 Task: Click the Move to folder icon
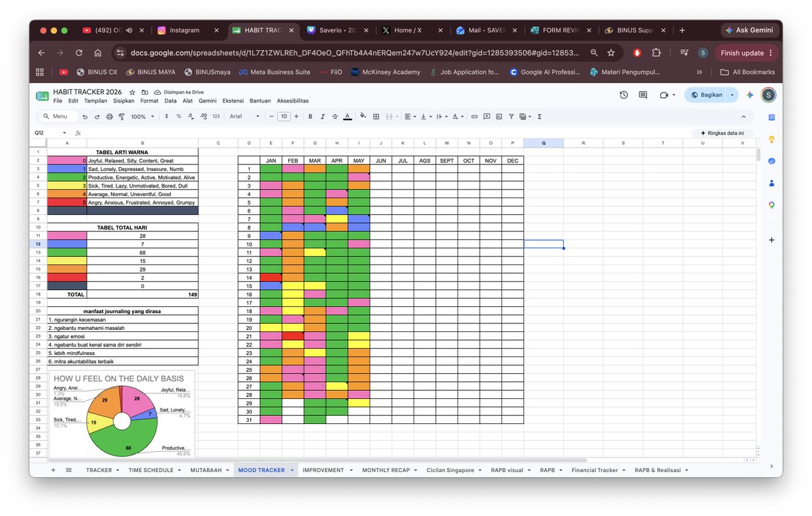pyautogui.click(x=145, y=92)
